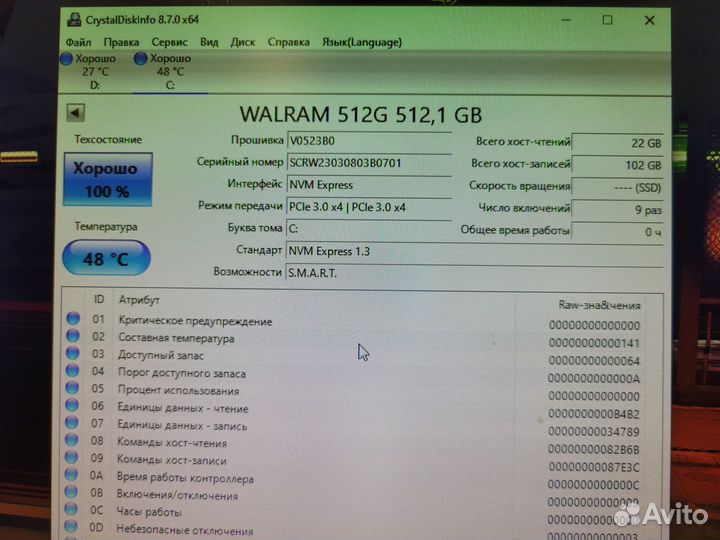Click status icon of row 06 Единицы данных - чтение

pos(72,405)
